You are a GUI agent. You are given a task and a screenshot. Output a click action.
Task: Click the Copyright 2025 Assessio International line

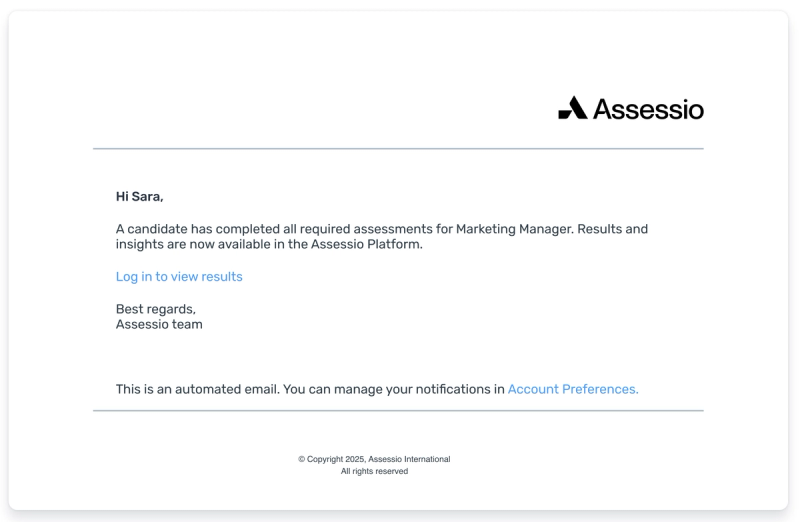[374, 459]
